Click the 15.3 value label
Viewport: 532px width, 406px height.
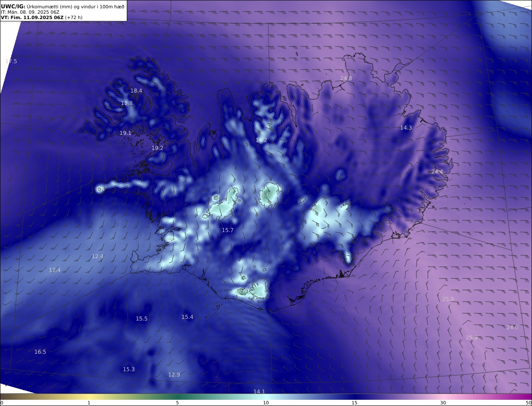[x=129, y=369]
